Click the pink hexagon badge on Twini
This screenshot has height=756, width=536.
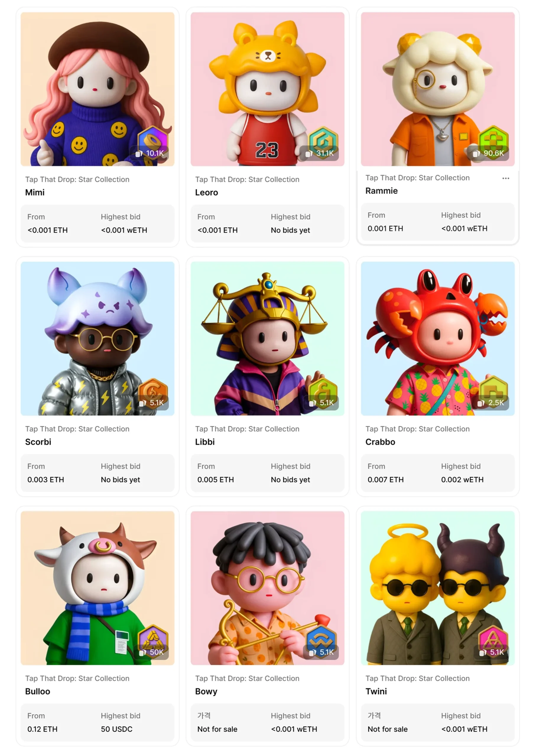pos(493,640)
